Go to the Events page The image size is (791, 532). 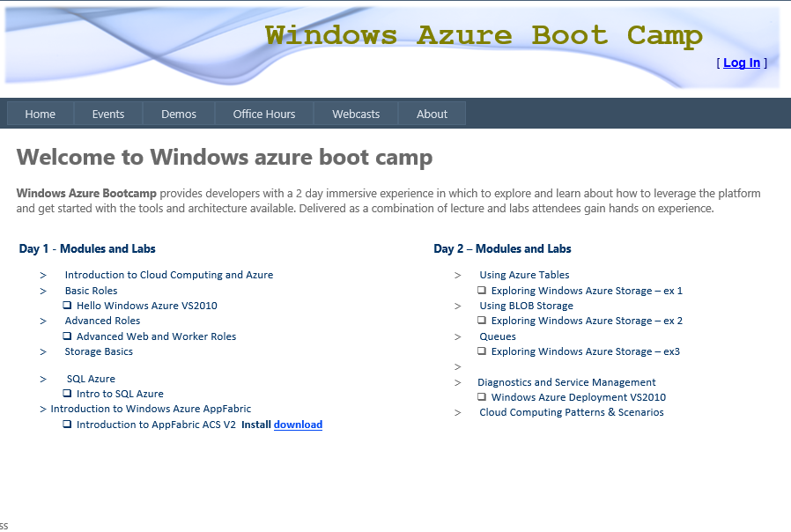[x=108, y=114]
